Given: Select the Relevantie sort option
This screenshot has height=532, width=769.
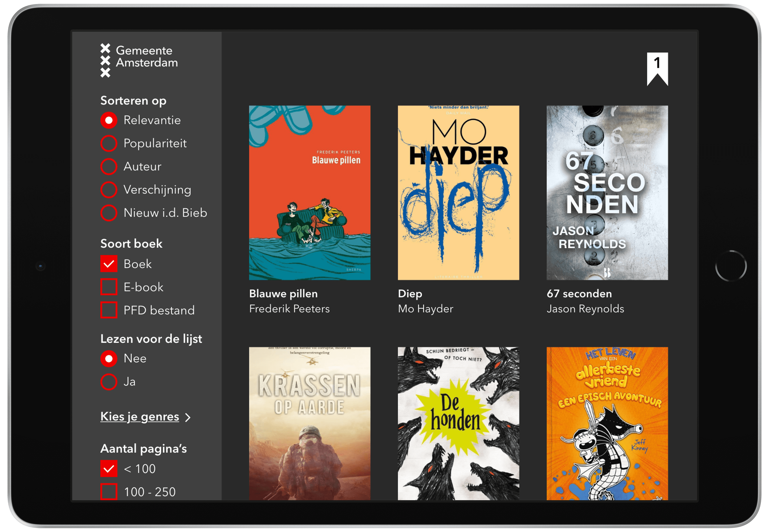Looking at the screenshot, I should [x=109, y=120].
